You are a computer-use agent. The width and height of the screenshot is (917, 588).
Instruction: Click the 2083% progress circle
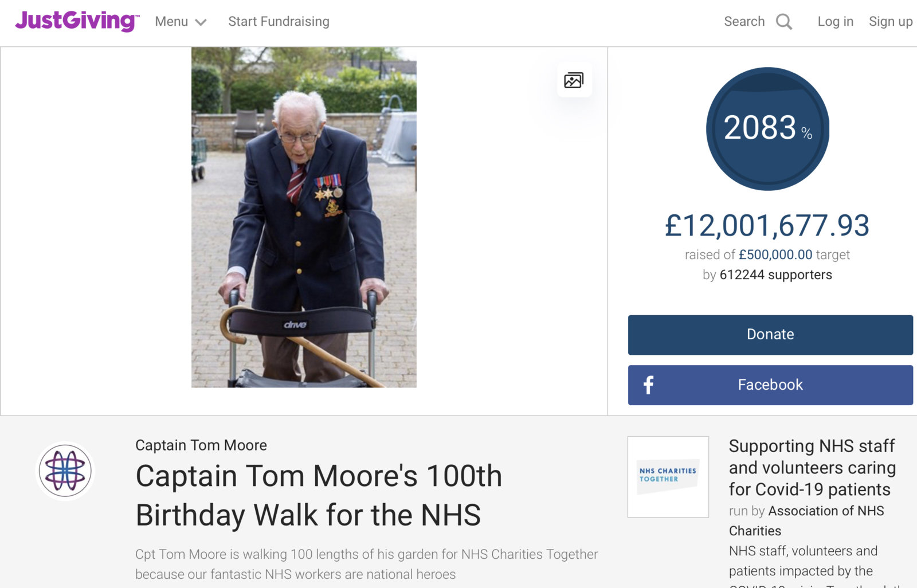[767, 129]
